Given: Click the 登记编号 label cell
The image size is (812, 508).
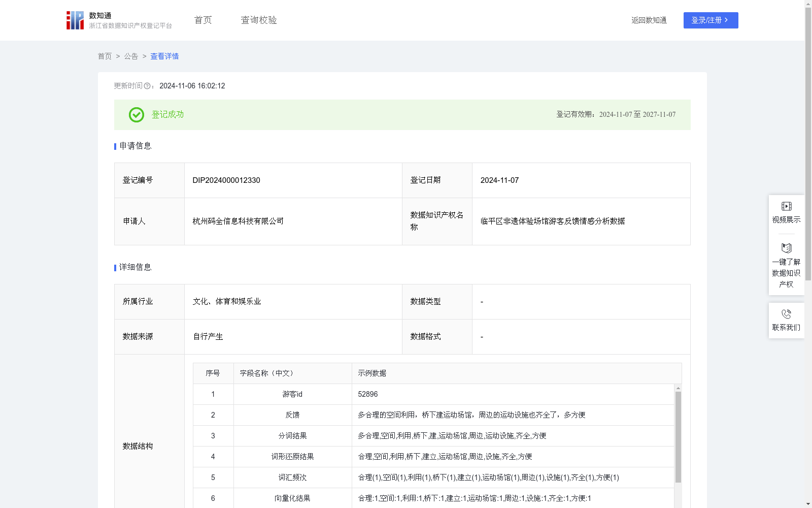Looking at the screenshot, I should [x=149, y=180].
